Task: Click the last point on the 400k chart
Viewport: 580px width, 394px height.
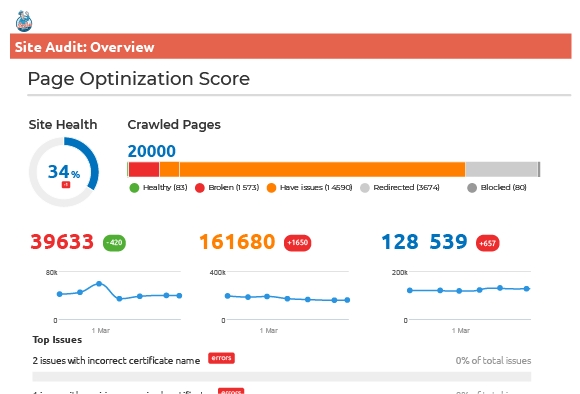Action: point(347,300)
